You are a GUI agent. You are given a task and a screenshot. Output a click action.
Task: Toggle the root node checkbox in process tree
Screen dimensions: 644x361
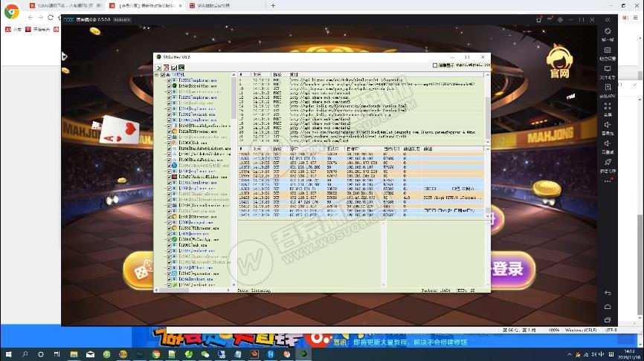(163, 75)
